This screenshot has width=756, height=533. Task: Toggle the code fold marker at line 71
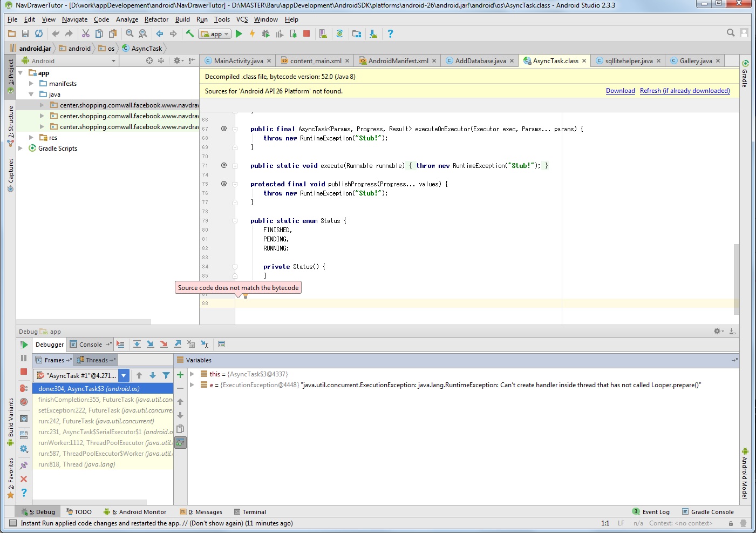235,166
